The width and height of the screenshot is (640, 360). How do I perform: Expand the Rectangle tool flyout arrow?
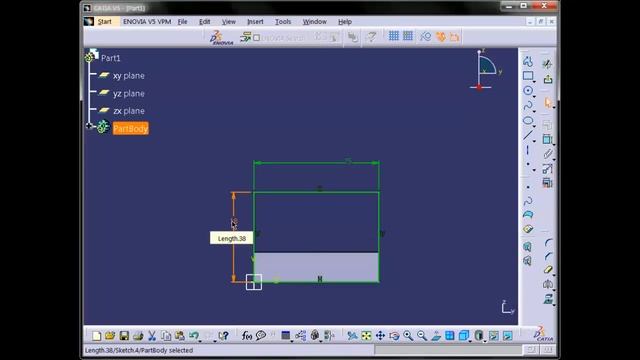[534, 82]
